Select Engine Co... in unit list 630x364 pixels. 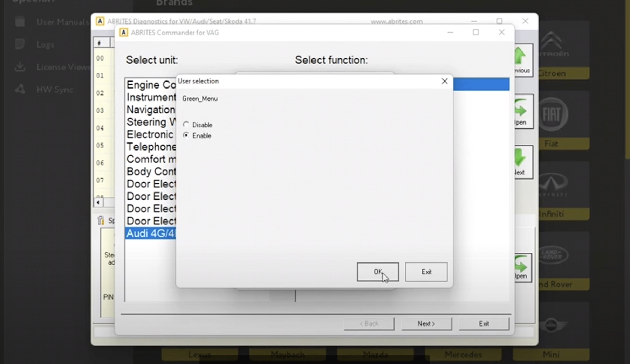(151, 85)
